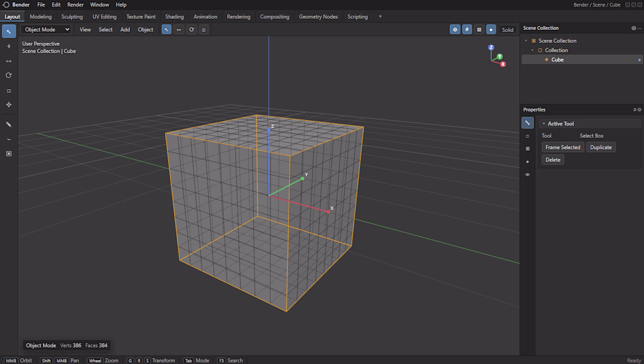This screenshot has height=364, width=644.
Task: Collapse the Scene Collection tree arrow
Action: 526,40
